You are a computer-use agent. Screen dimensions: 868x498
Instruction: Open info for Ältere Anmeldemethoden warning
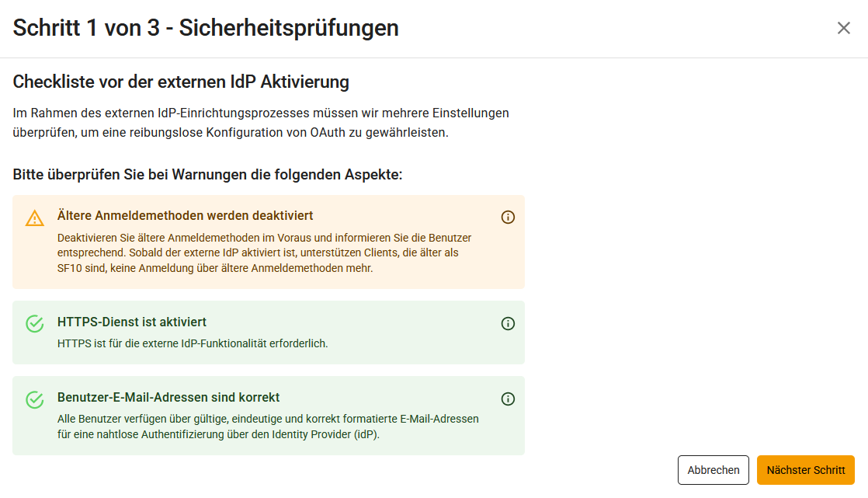coord(509,218)
